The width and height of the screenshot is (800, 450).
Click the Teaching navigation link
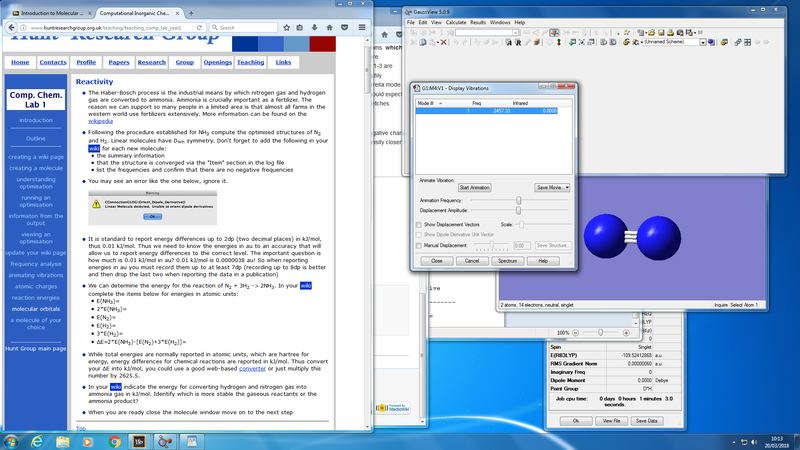(x=251, y=62)
